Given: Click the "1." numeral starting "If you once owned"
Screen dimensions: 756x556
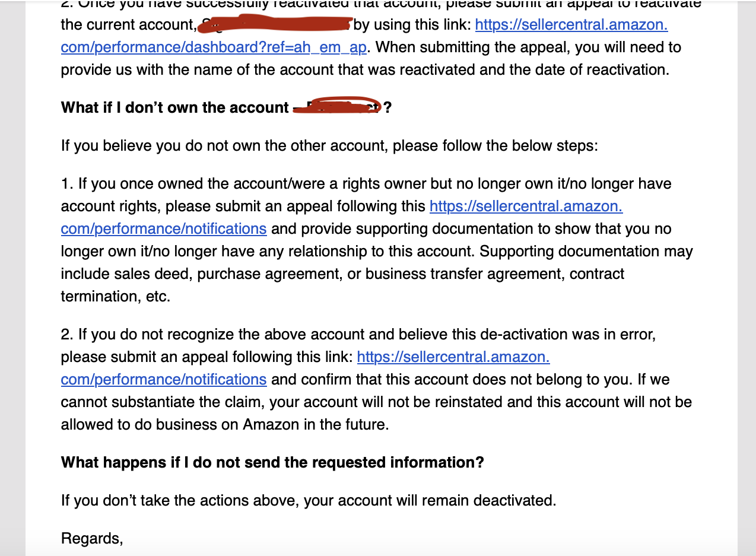Looking at the screenshot, I should coord(67,183).
